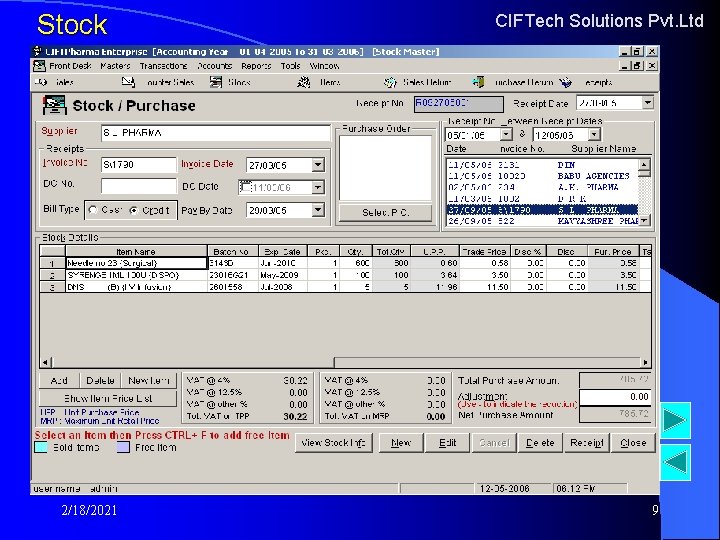The height and width of the screenshot is (540, 720).
Task: Click the Receipt button
Action: coord(586,443)
